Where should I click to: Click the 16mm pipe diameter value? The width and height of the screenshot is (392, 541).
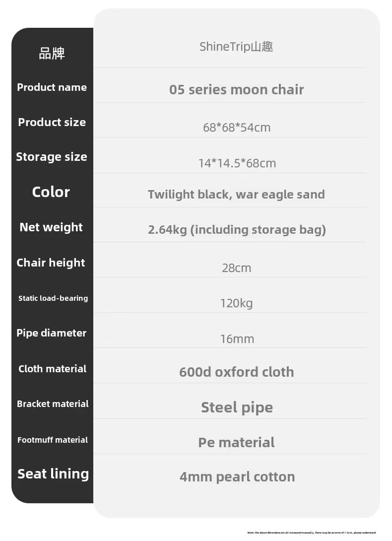click(237, 339)
